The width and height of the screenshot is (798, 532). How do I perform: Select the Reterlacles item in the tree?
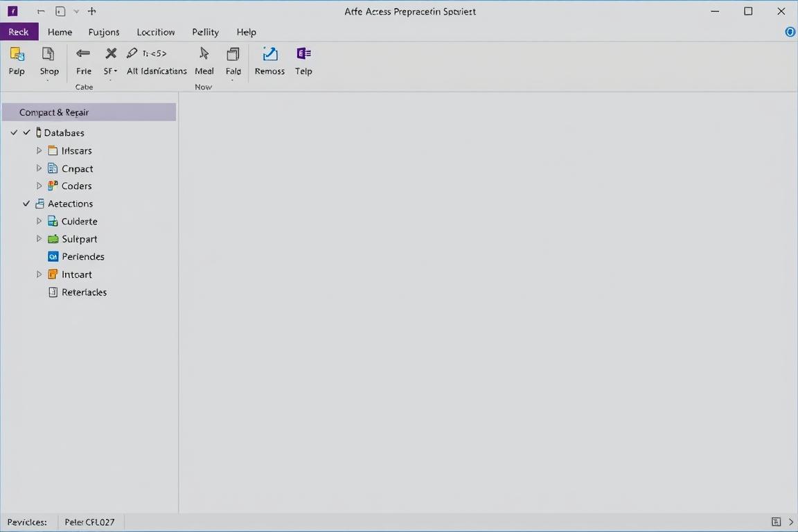click(84, 292)
